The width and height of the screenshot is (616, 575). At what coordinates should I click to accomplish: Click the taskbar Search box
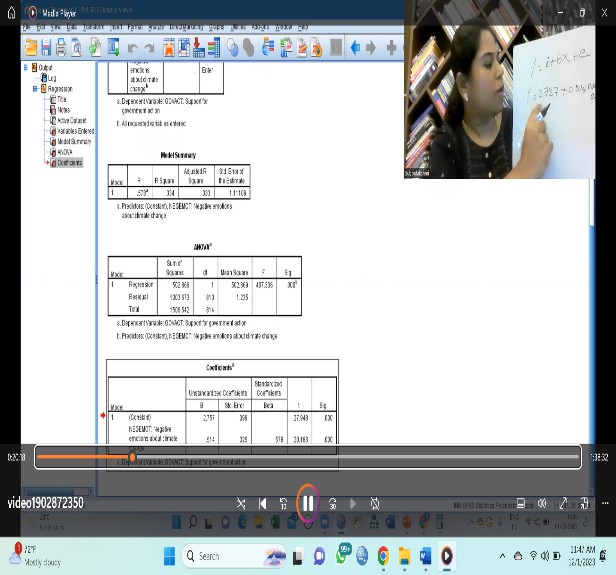(234, 556)
